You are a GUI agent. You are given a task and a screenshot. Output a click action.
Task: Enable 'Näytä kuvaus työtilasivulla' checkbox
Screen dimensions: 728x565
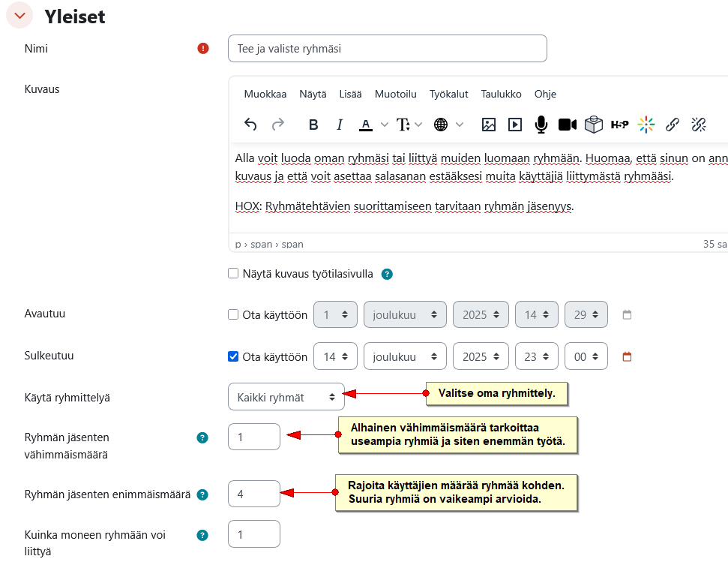(233, 273)
